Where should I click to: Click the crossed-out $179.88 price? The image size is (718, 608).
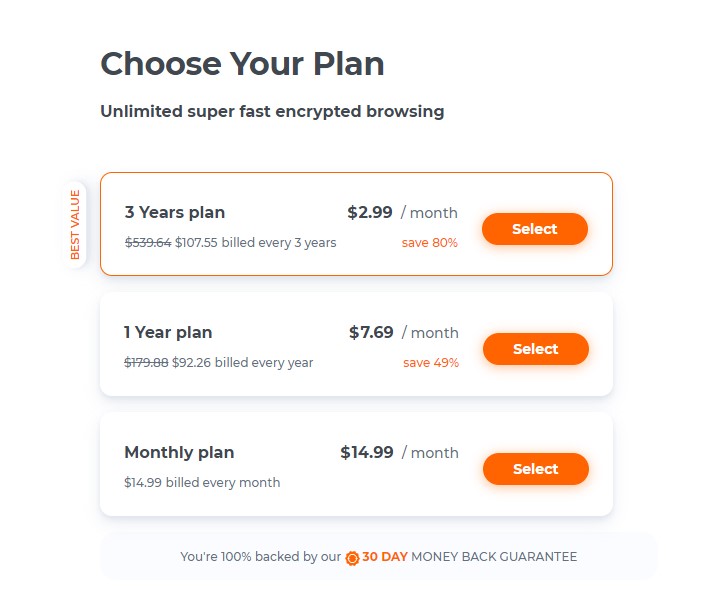(146, 363)
